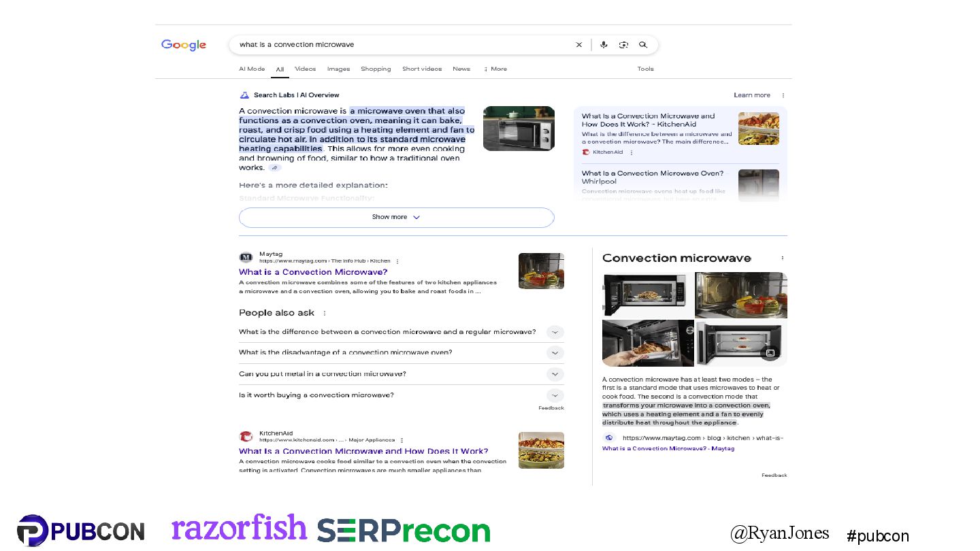Open People also ask three-dot menu
The height and width of the screenshot is (551, 980).
click(324, 313)
